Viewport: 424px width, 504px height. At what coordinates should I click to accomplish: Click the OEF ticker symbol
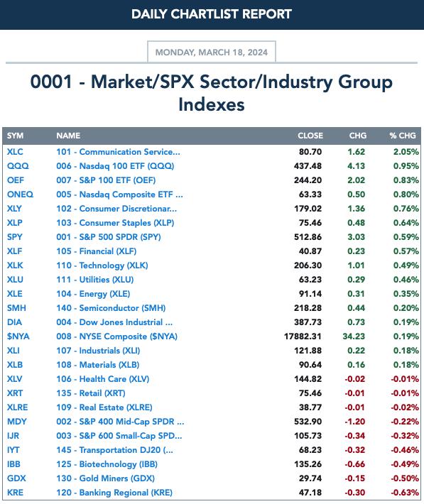click(x=16, y=180)
